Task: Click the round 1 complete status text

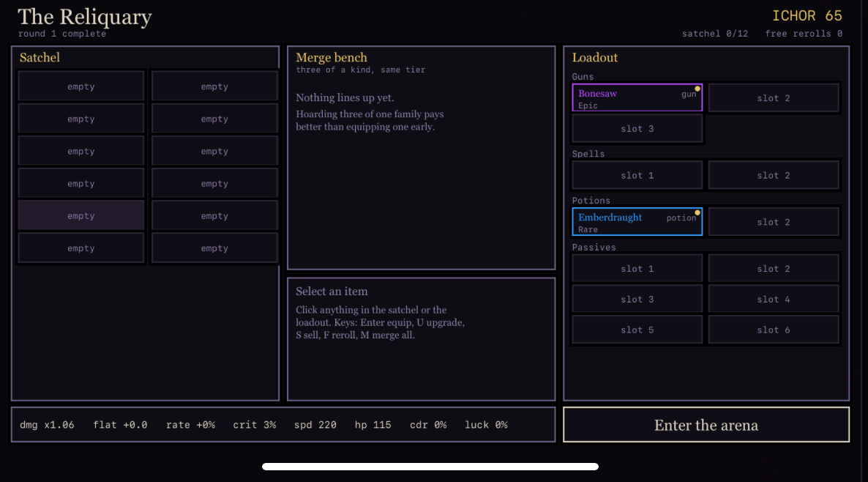Action: 62,34
